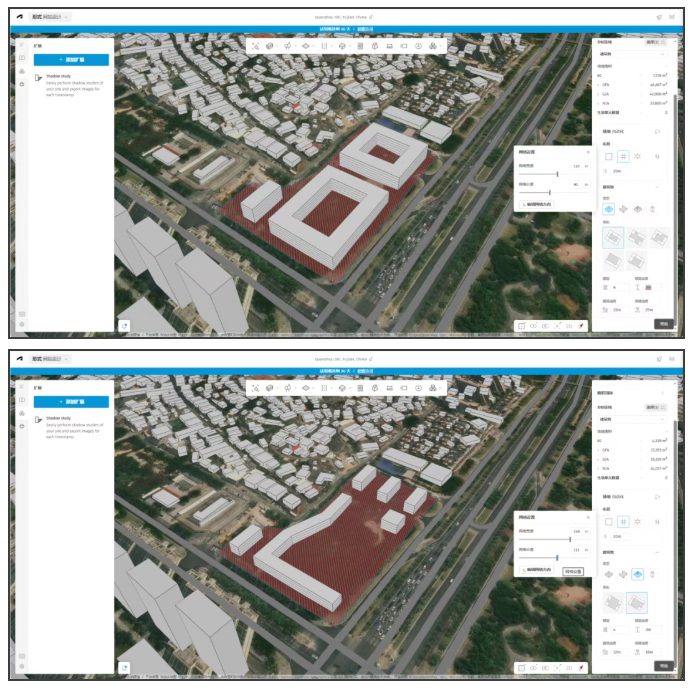
Task: Select the single square layout option in the upper panel
Action: pyautogui.click(x=609, y=156)
